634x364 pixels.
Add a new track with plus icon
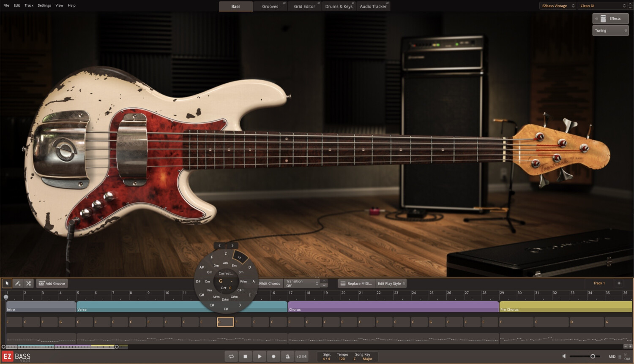[x=619, y=283]
